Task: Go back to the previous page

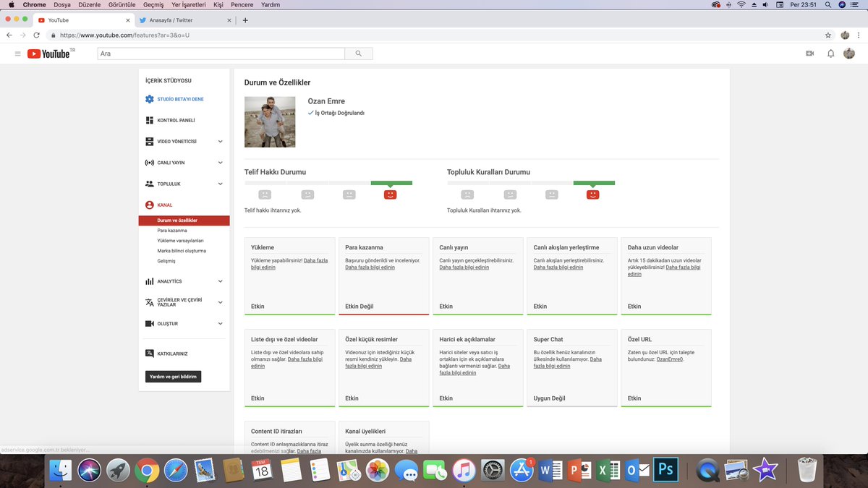Action: (9, 35)
